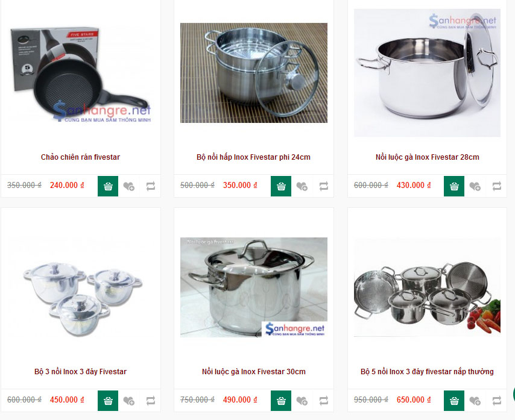
Task: Wishlist Bộ nồi hấp Inox Fivestar heart icon
Action: [302, 186]
